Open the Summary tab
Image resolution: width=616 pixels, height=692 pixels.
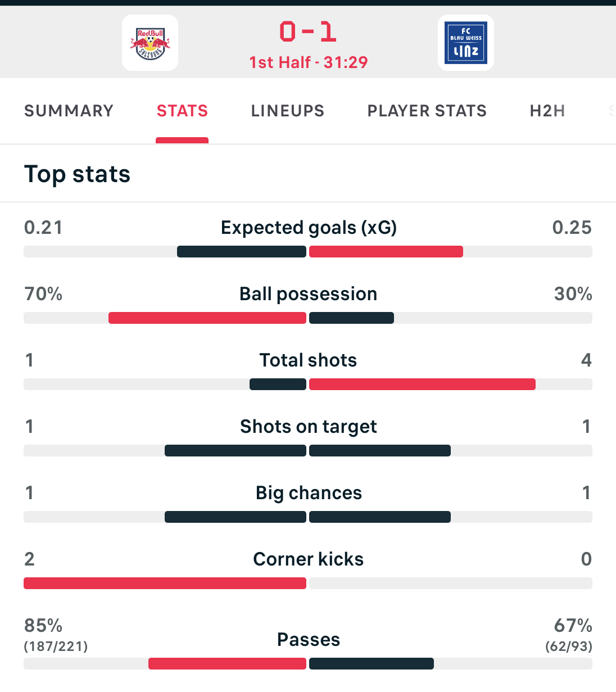69,111
